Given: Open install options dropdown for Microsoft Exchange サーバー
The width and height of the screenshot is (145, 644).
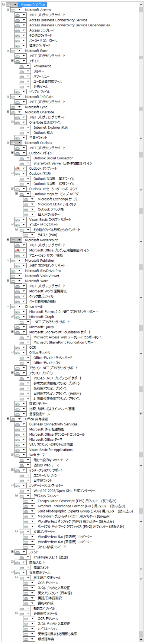Looking at the screenshot, I should tap(32, 199).
